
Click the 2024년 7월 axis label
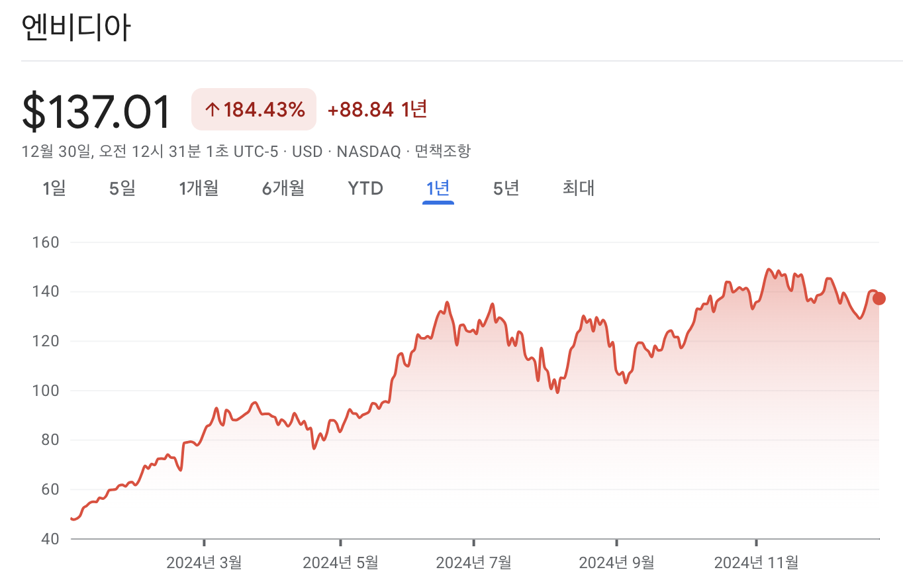pos(473,562)
